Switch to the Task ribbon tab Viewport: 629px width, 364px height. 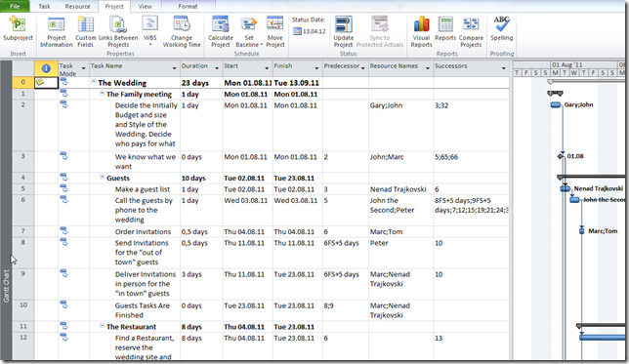(45, 7)
